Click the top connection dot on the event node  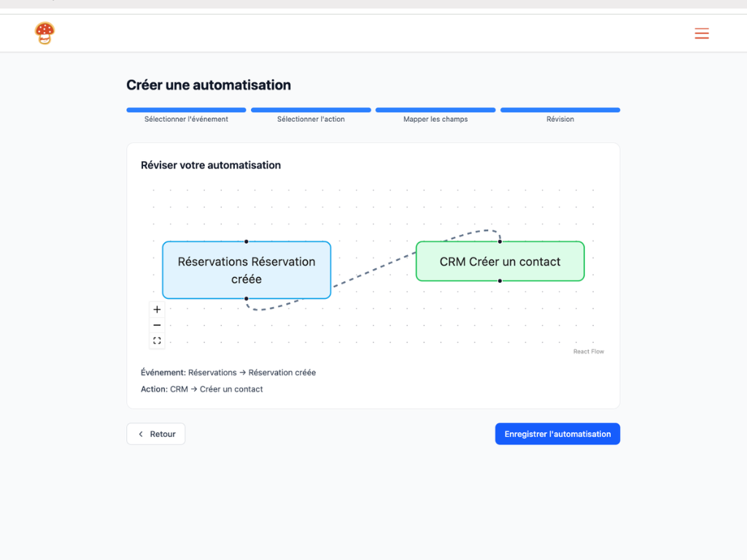pyautogui.click(x=246, y=241)
